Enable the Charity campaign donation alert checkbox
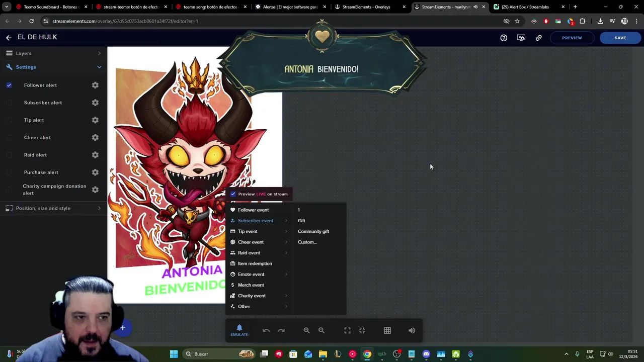The height and width of the screenshot is (362, 644). (9, 190)
